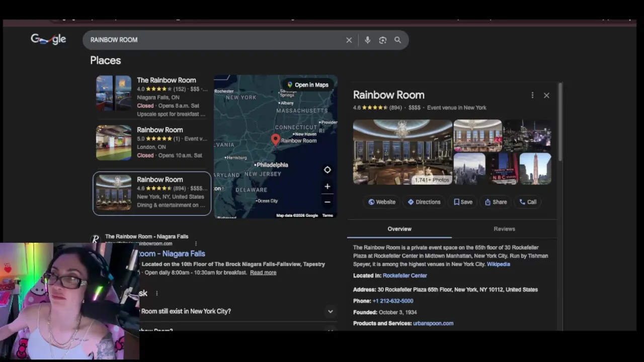Call the Rainbow Room

[x=528, y=202]
